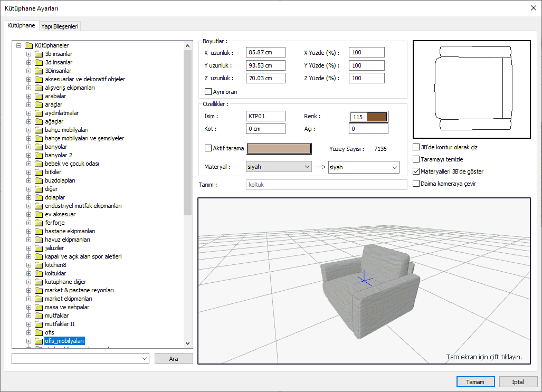
Task: Click the arabalar folder icon
Action: tap(39, 96)
